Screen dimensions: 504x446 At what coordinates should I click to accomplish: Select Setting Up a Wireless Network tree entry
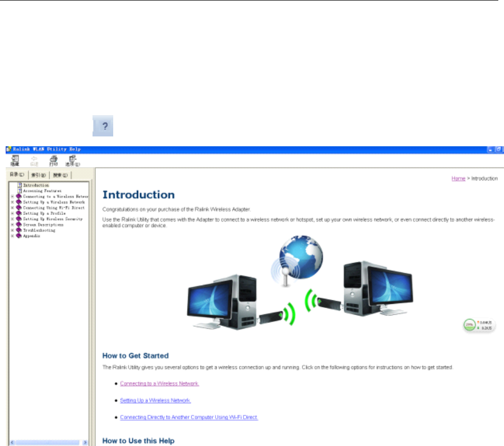(x=54, y=202)
